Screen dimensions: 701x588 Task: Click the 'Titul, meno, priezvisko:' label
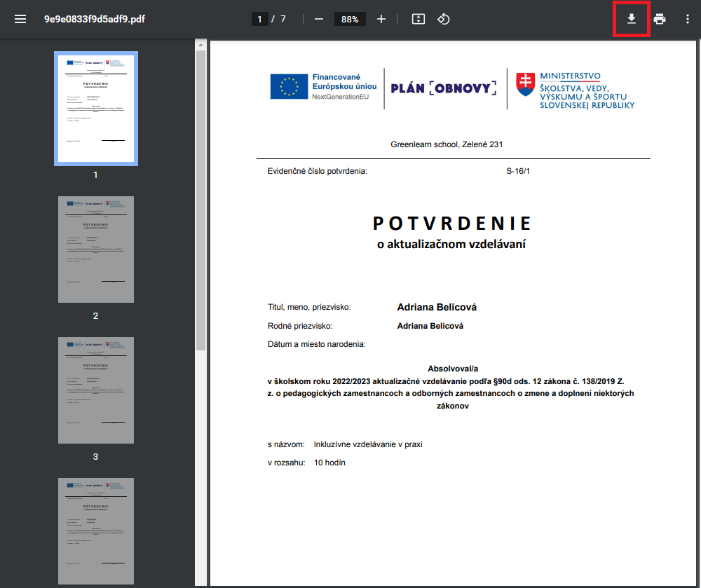[309, 308]
